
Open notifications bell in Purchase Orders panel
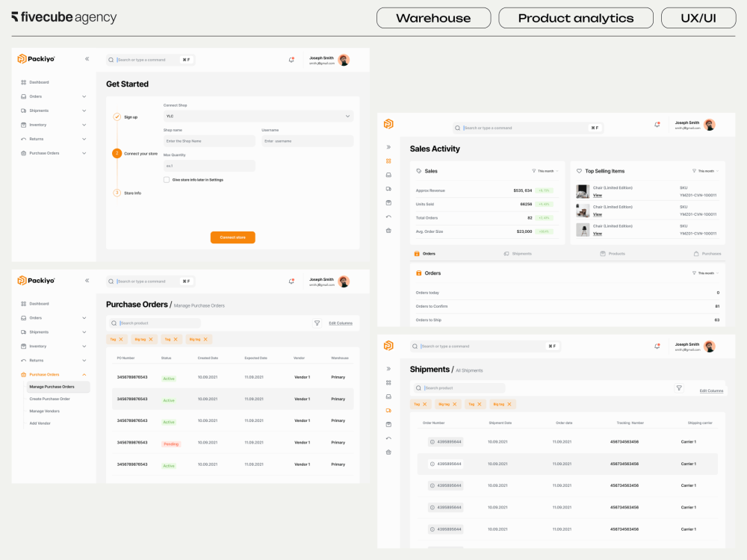click(x=291, y=281)
